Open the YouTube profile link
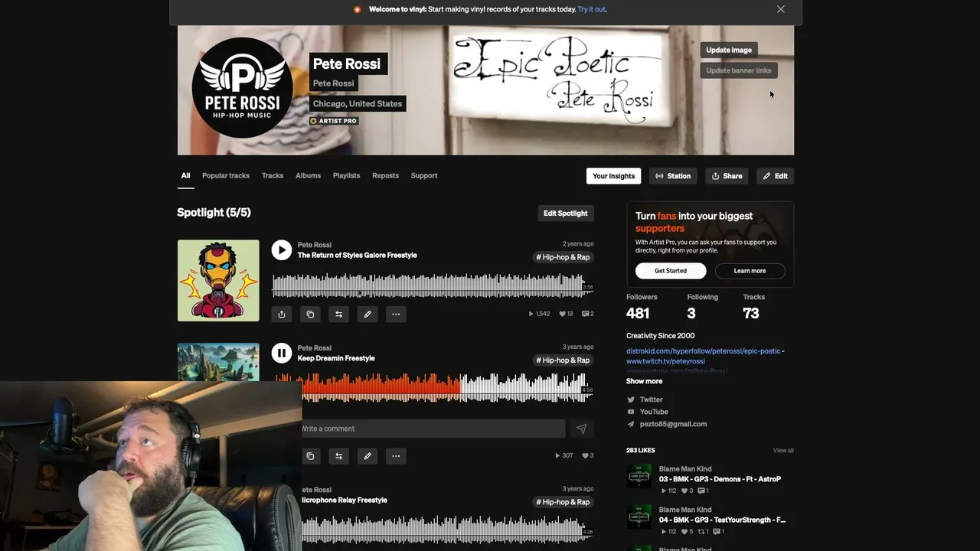This screenshot has width=980, height=551. (x=653, y=412)
